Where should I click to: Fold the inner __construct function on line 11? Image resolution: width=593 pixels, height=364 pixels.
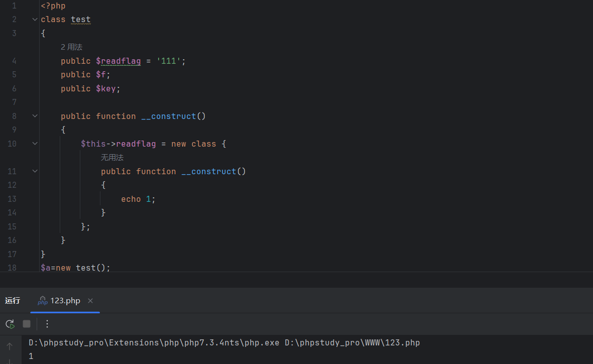pyautogui.click(x=35, y=171)
